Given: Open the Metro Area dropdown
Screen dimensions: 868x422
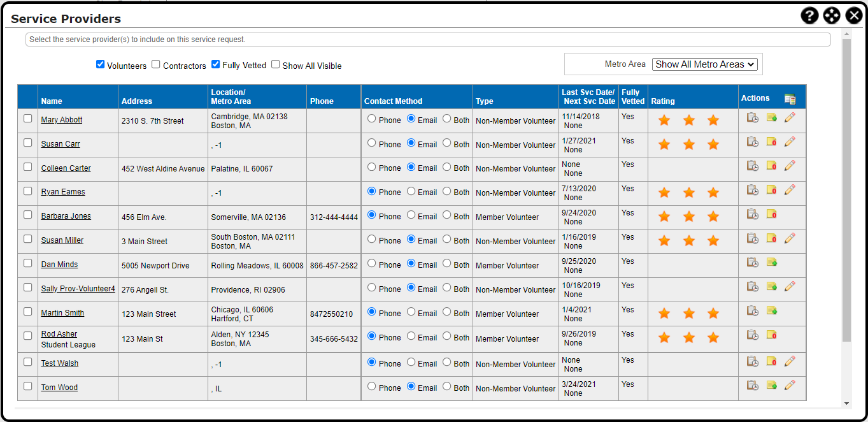Looking at the screenshot, I should point(705,64).
